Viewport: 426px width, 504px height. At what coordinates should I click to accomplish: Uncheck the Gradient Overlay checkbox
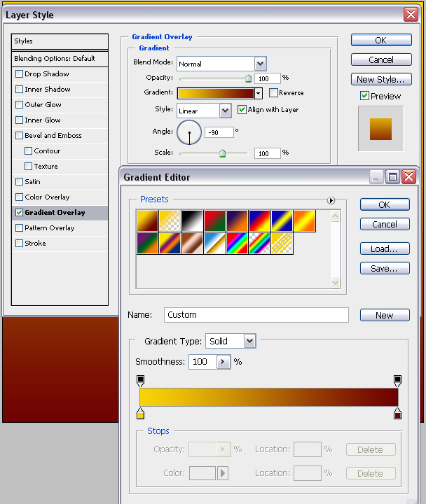click(20, 213)
